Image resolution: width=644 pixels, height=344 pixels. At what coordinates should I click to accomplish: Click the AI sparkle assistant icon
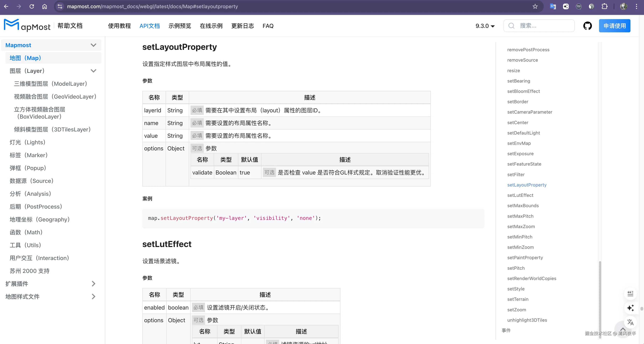pos(630,308)
